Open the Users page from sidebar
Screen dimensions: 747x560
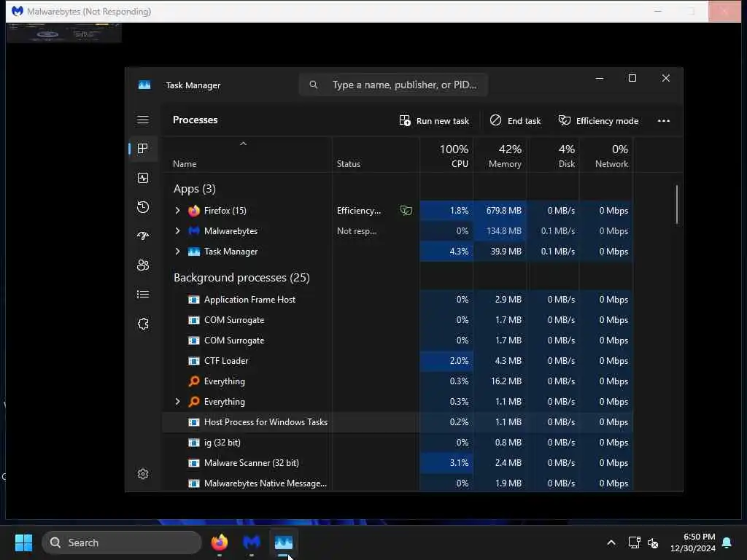pyautogui.click(x=143, y=265)
